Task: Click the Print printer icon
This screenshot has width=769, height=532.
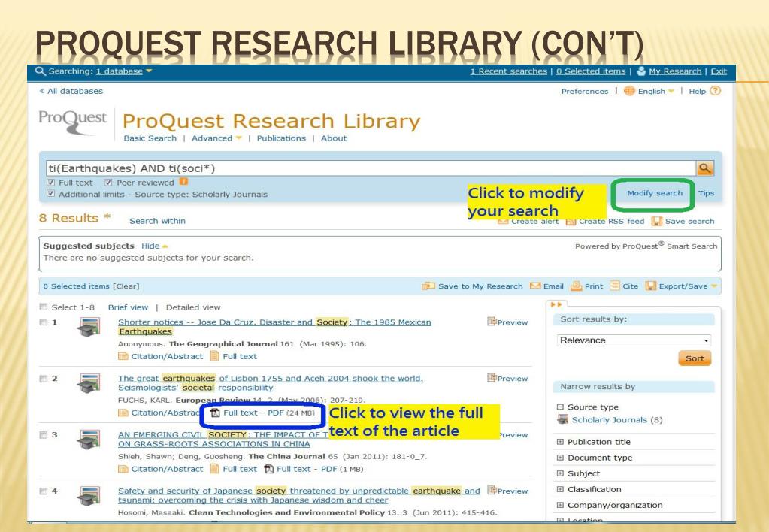Action: [x=577, y=286]
